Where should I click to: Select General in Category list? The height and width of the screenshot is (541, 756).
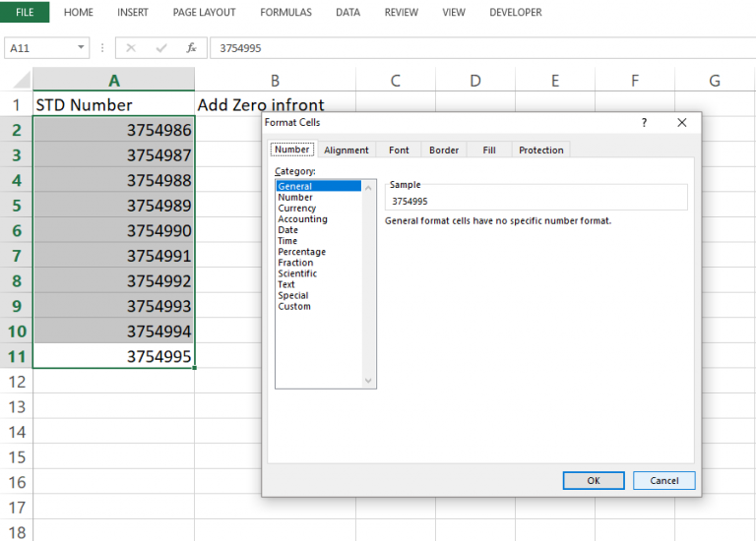(x=318, y=186)
